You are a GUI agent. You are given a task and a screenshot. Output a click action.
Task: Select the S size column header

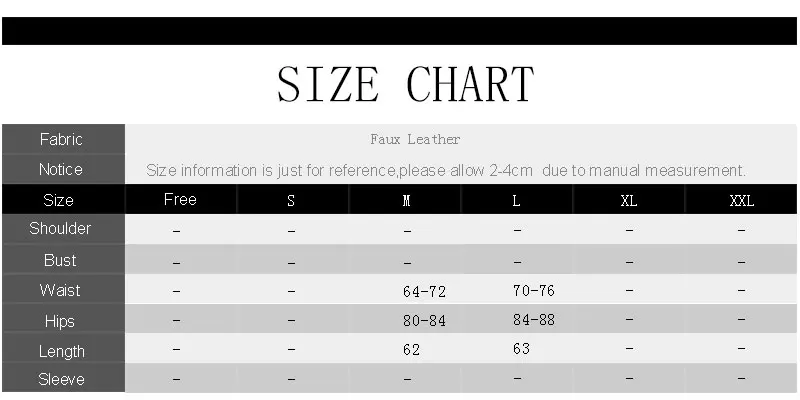[x=291, y=201]
